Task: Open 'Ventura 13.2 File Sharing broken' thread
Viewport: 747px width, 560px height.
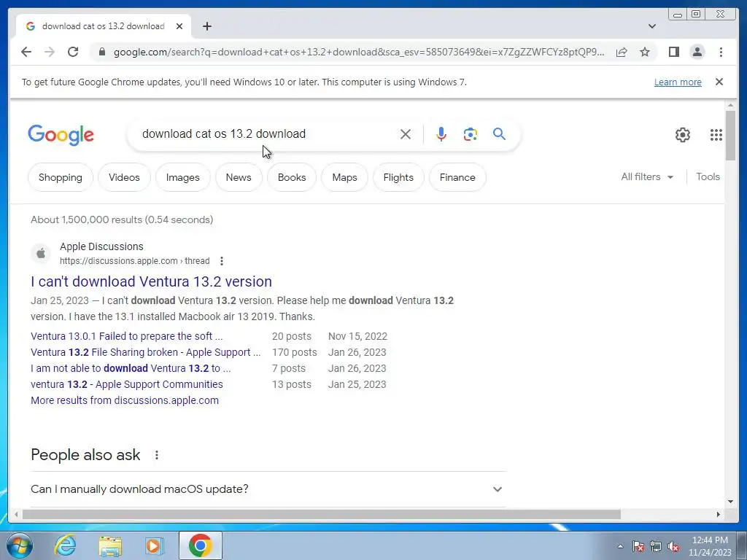Action: (x=145, y=352)
